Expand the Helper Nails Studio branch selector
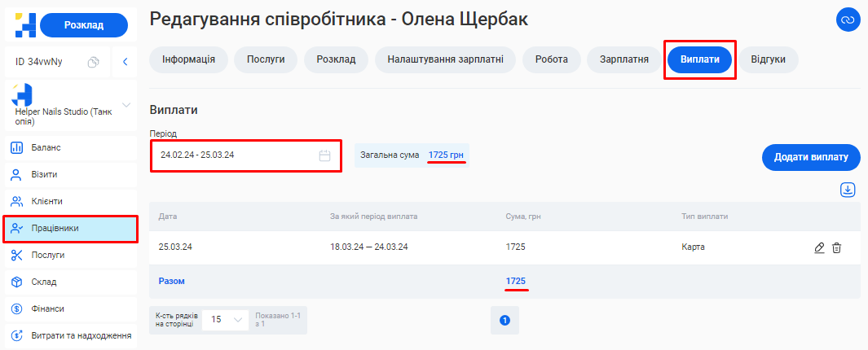868x350 pixels. [x=126, y=105]
